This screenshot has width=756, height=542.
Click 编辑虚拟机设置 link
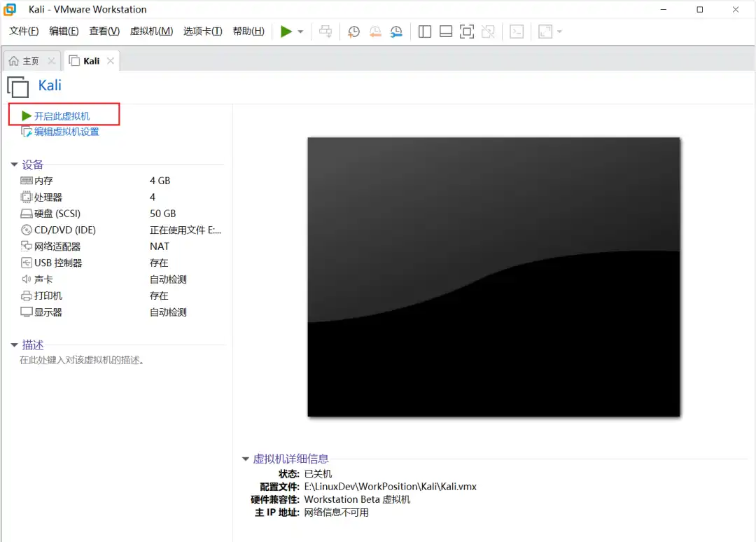(66, 132)
